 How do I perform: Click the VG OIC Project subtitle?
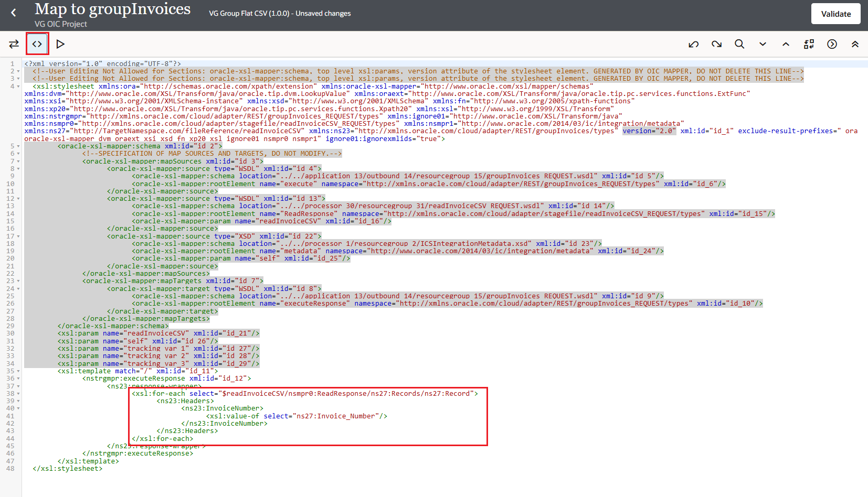tap(61, 24)
